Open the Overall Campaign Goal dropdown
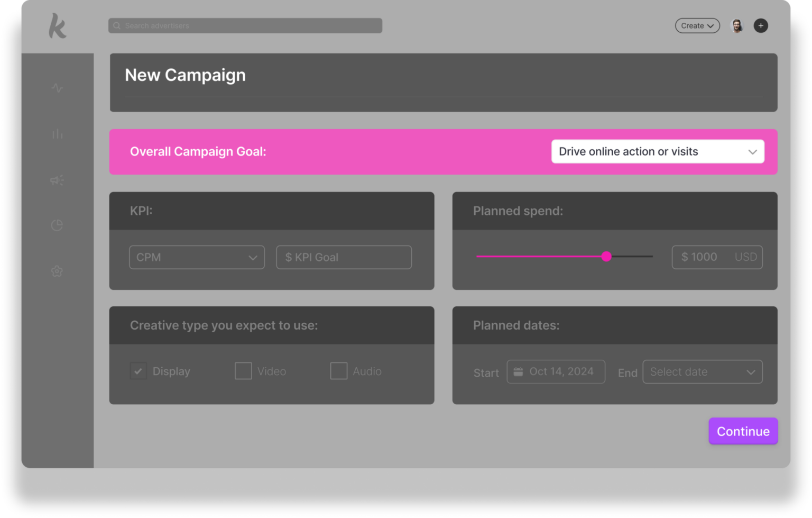The height and width of the screenshot is (518, 812). tap(658, 151)
